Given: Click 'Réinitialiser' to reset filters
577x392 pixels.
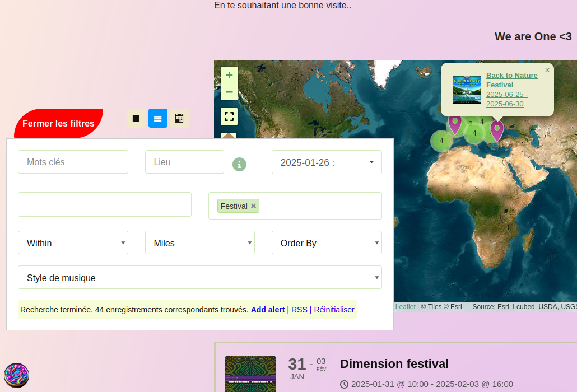Looking at the screenshot, I should pos(334,310).
